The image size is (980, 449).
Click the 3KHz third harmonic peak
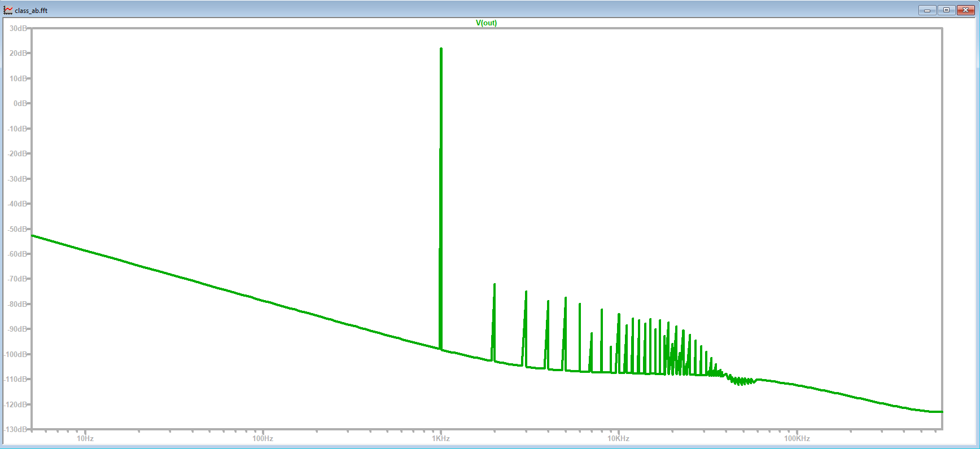(526, 292)
